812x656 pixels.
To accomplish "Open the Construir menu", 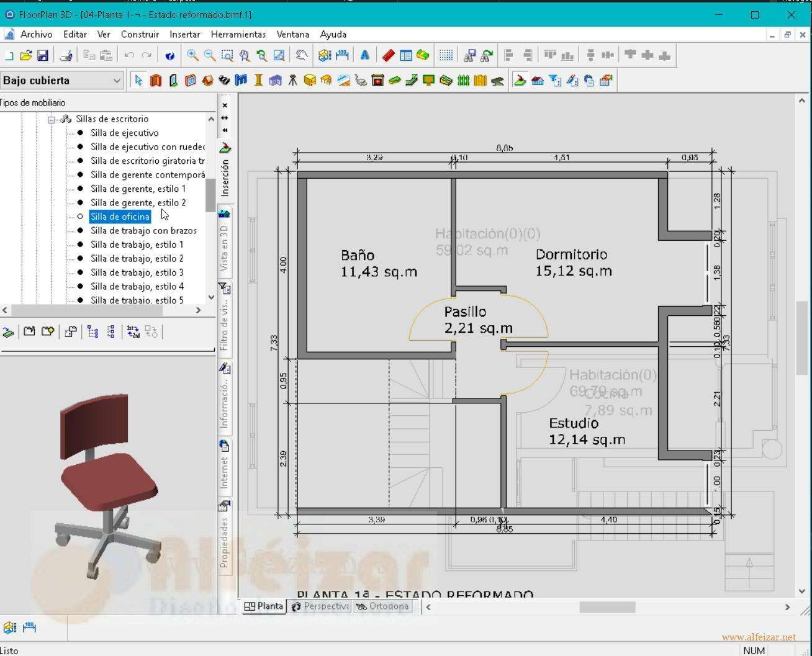I will 140,34.
